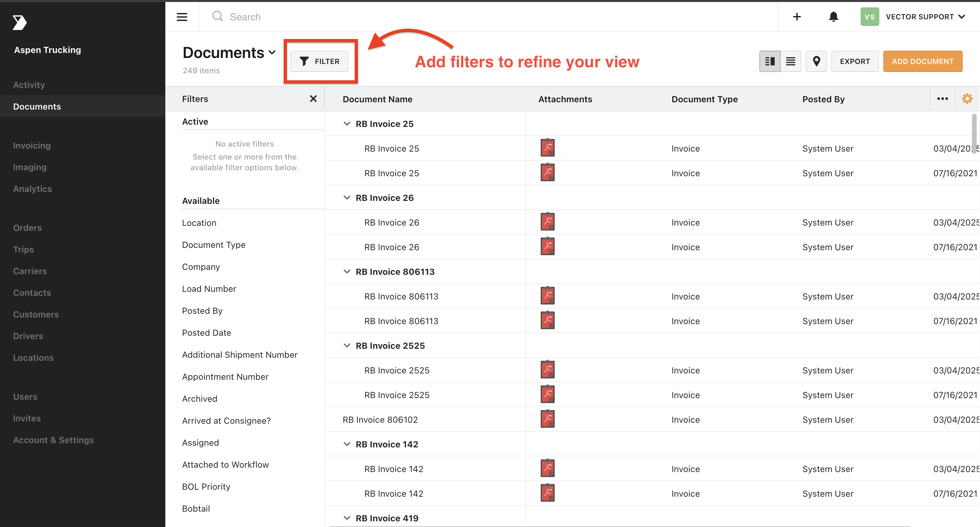
Task: Click the Posted By column header
Action: click(x=823, y=99)
